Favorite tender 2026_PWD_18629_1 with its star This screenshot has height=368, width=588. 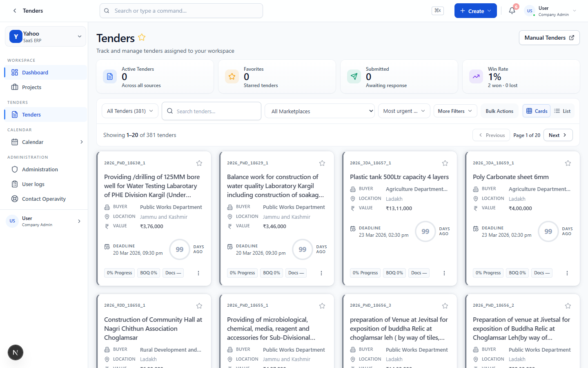[322, 163]
